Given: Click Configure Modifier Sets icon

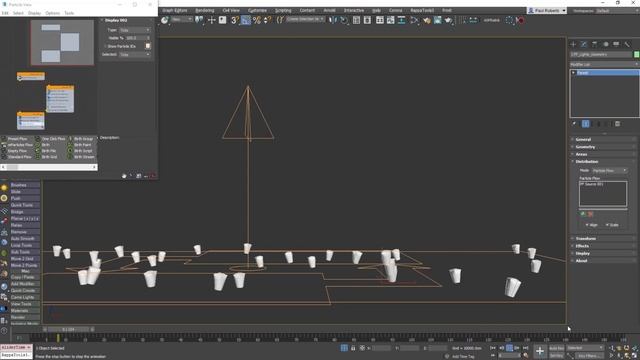Looking at the screenshot, I should click(618, 124).
